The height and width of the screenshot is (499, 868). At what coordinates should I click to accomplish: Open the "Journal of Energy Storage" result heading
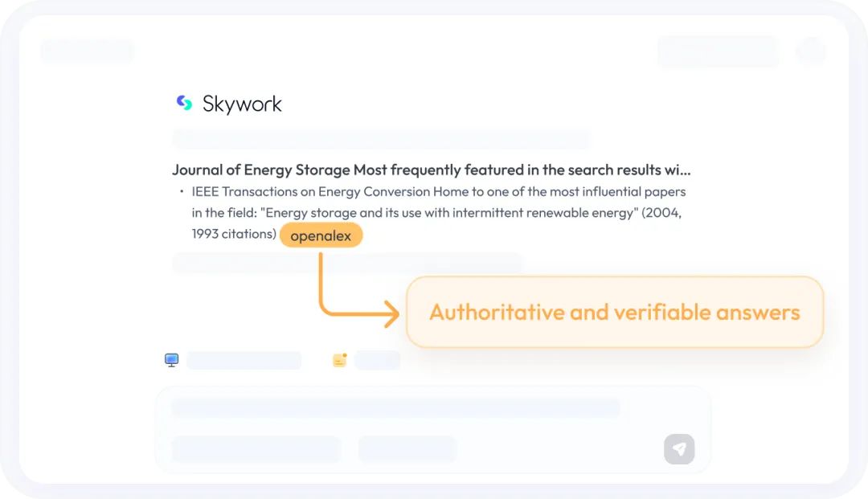click(431, 170)
